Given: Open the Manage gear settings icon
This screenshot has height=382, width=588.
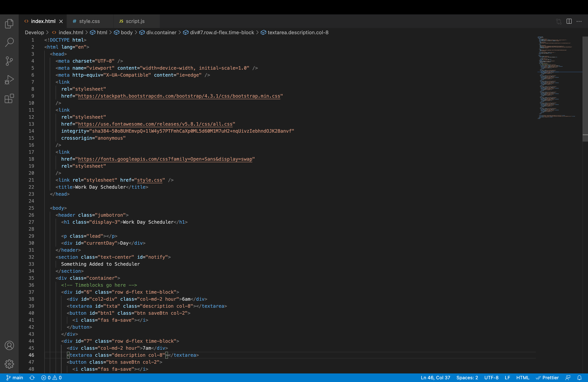Looking at the screenshot, I should coord(9,364).
